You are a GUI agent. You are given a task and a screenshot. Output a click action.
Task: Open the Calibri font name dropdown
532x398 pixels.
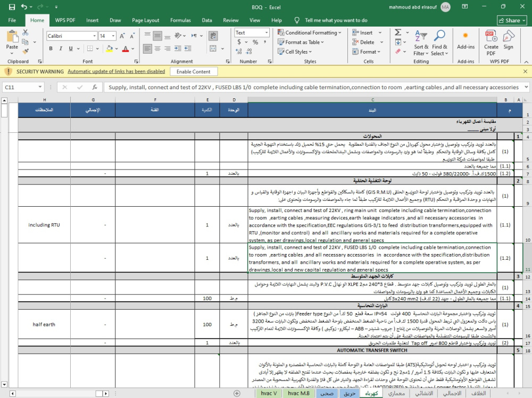(x=94, y=36)
